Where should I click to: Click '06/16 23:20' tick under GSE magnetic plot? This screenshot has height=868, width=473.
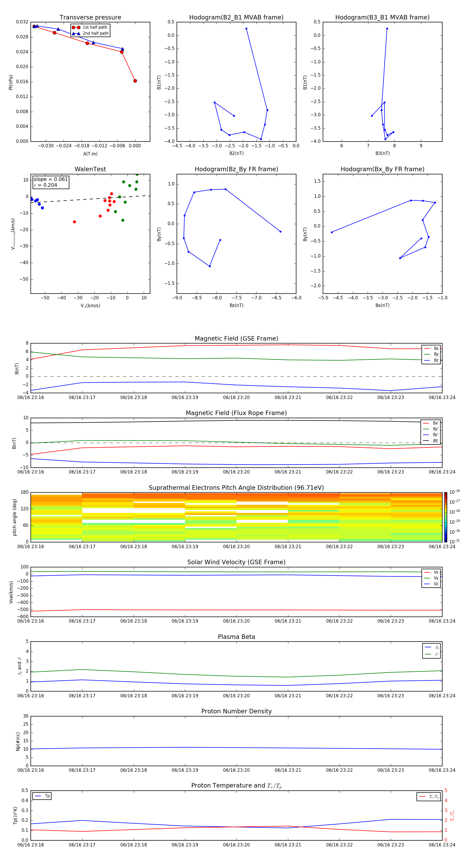236,398
